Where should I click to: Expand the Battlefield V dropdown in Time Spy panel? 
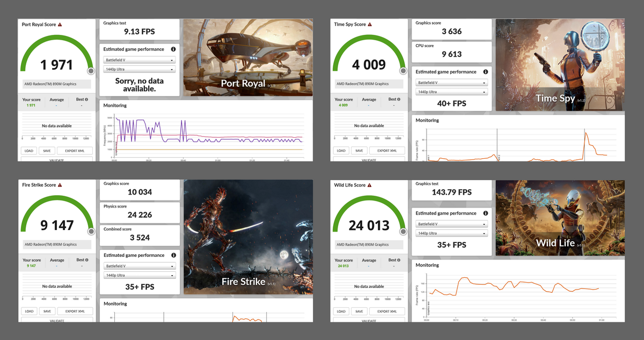[452, 83]
